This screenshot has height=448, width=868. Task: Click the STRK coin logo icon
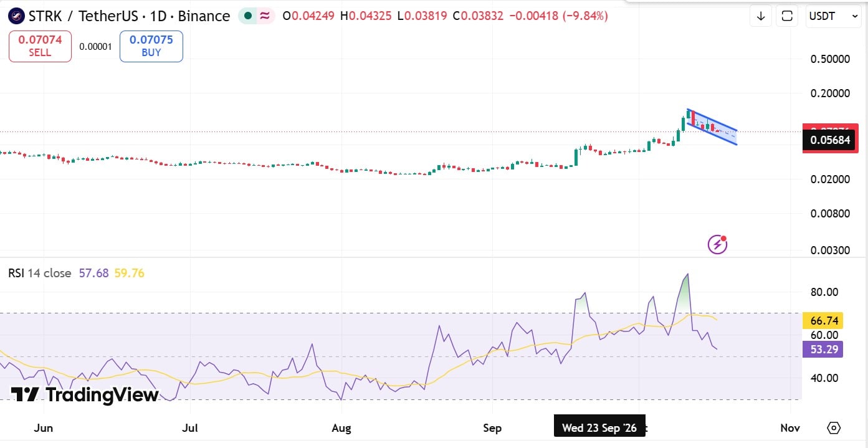tap(16, 16)
